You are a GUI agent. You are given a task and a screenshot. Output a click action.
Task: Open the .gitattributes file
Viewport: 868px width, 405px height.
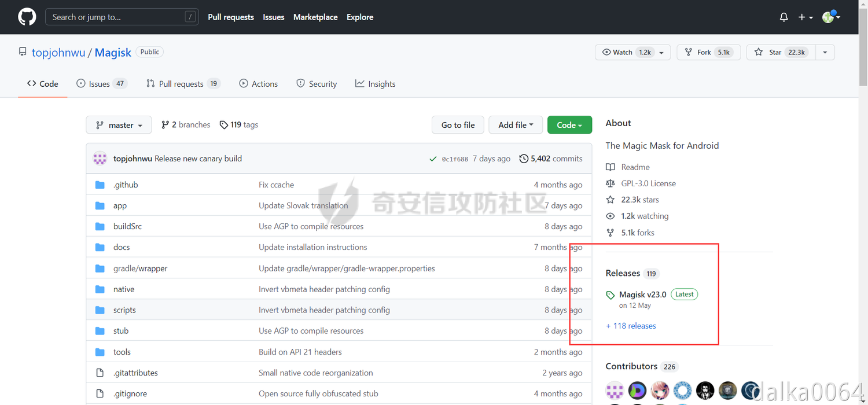(135, 373)
